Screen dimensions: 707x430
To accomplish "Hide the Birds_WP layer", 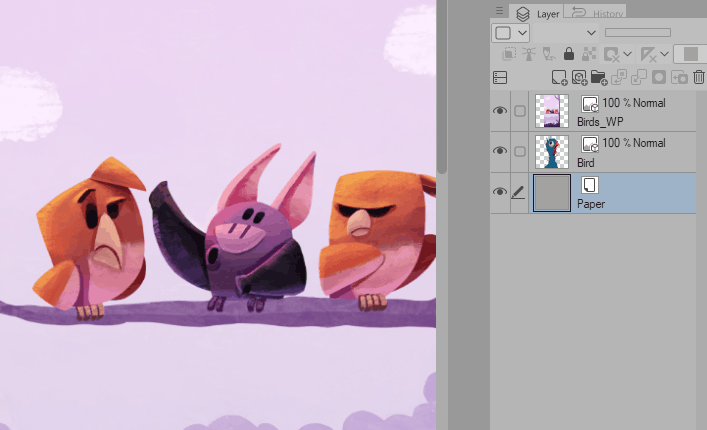I will (500, 111).
